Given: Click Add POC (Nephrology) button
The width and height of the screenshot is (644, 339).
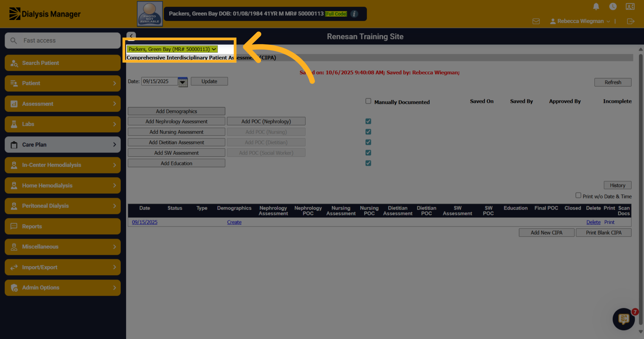Looking at the screenshot, I should (x=266, y=121).
